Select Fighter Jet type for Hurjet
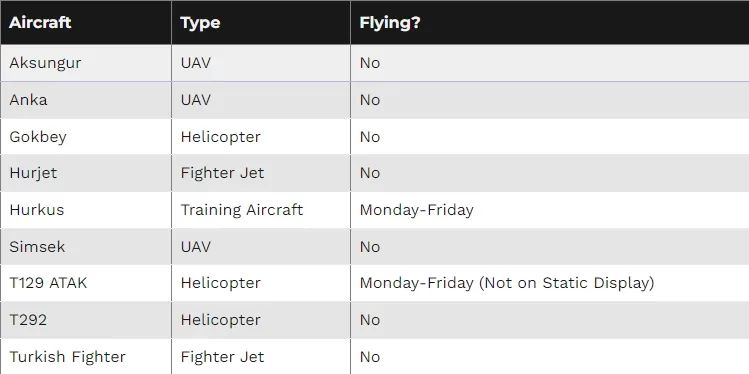This screenshot has height=374, width=749. [x=222, y=173]
